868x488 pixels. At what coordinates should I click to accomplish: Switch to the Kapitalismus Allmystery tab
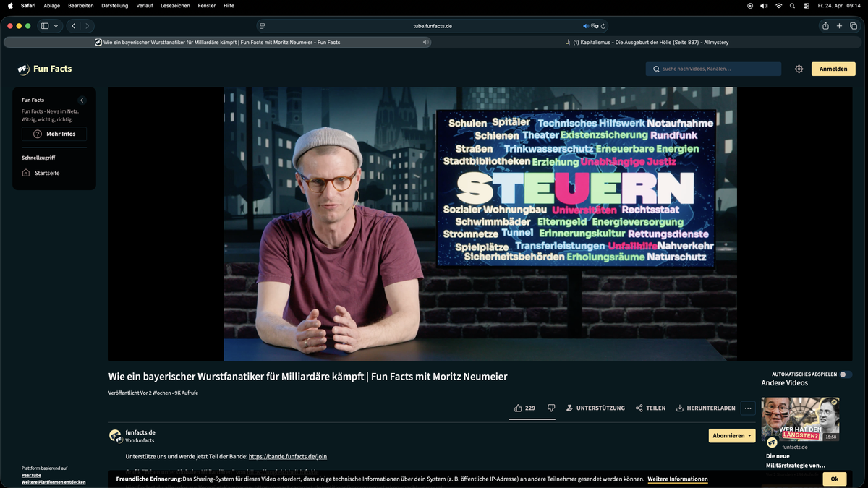click(648, 42)
